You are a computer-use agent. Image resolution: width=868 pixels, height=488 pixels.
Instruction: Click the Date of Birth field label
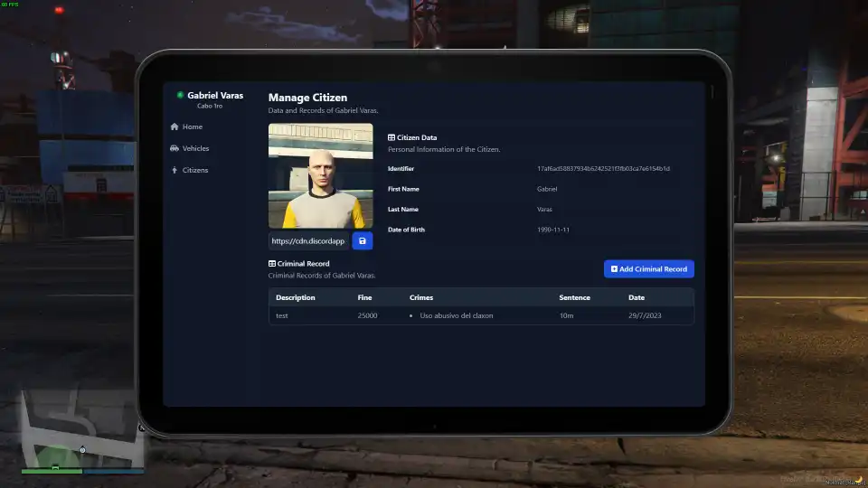[406, 230]
